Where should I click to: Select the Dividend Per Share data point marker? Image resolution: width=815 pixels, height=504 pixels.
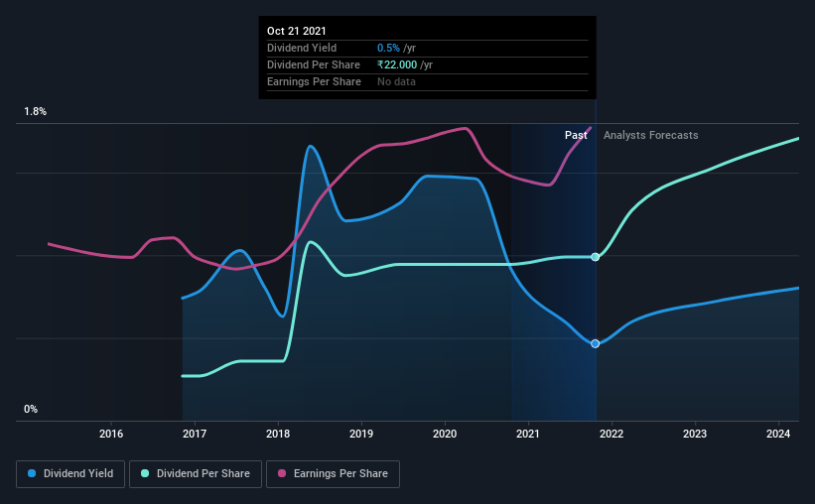click(x=596, y=257)
